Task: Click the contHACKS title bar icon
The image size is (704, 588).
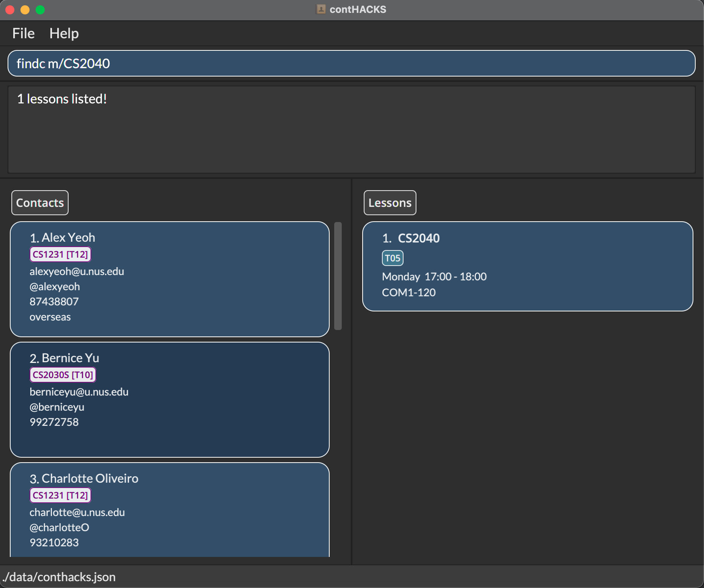Action: [321, 9]
